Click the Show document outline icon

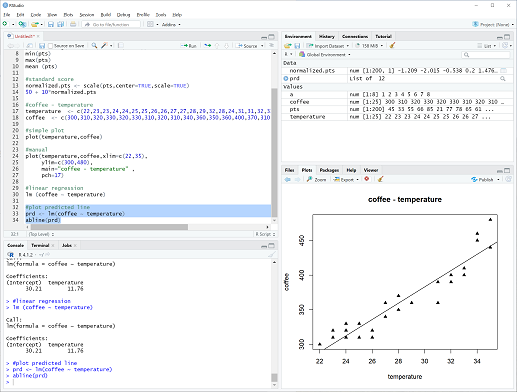click(x=271, y=45)
